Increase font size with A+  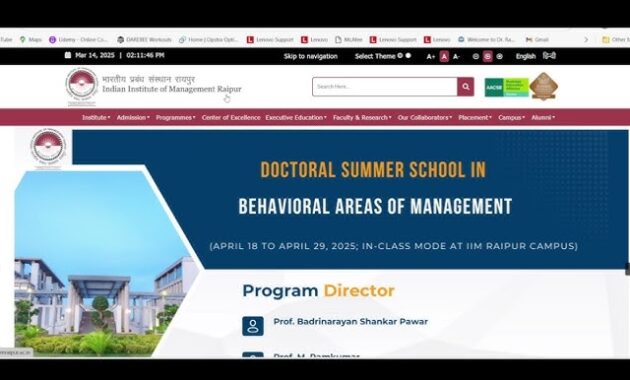pos(431,57)
